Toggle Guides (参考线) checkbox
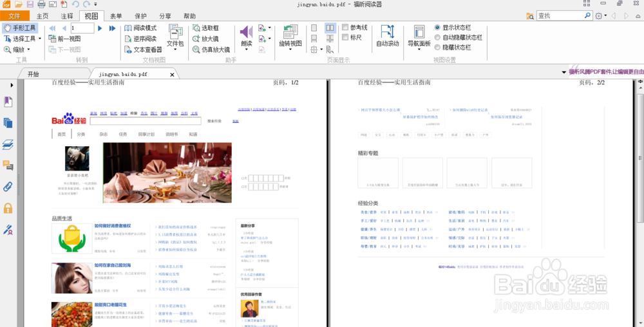The width and height of the screenshot is (644, 327). tap(345, 28)
